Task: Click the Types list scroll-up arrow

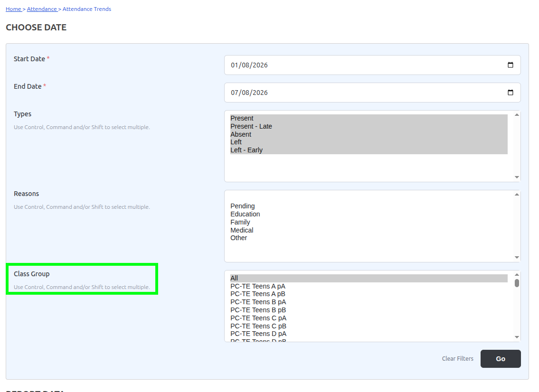Action: [x=517, y=115]
